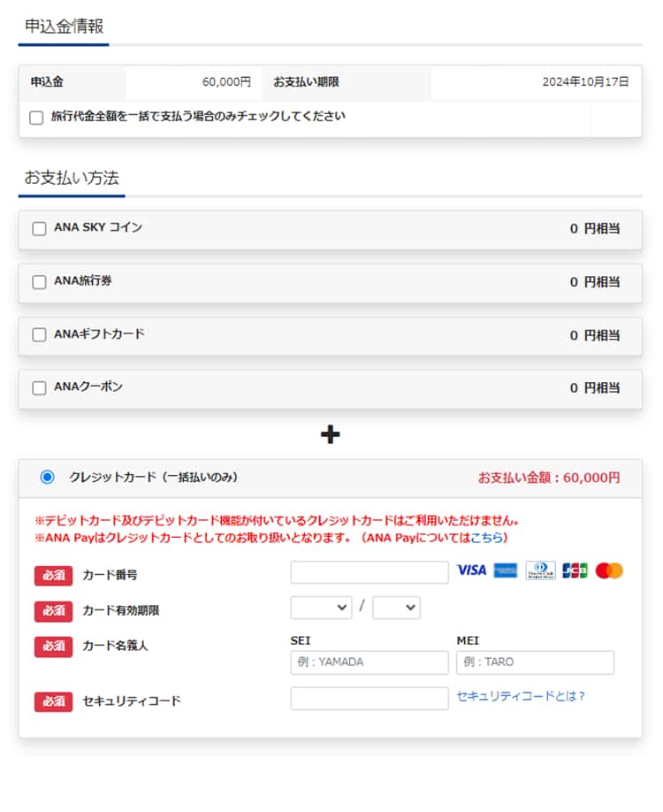Click the Mastercard logo
Viewport: 663px width, 812px height.
click(609, 571)
